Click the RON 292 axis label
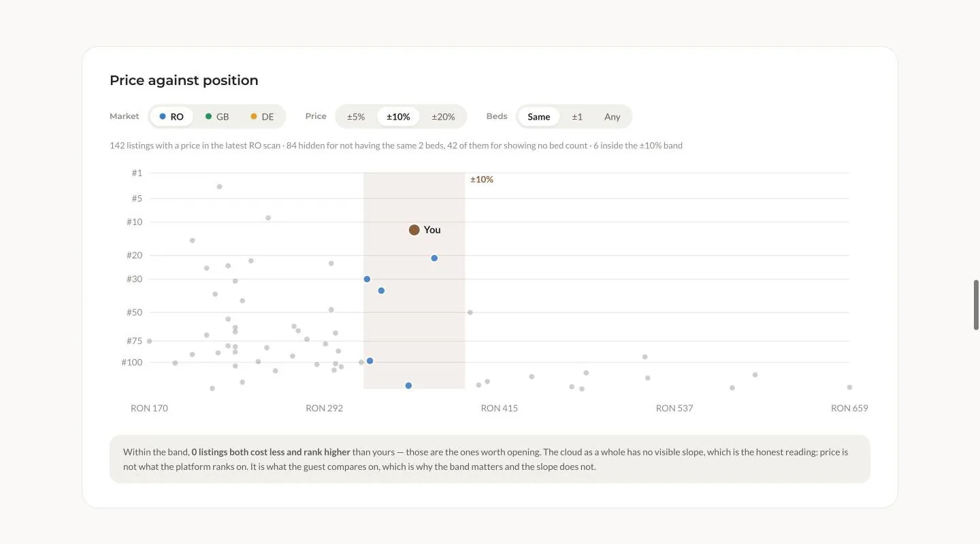The width and height of the screenshot is (980, 544). (x=325, y=408)
